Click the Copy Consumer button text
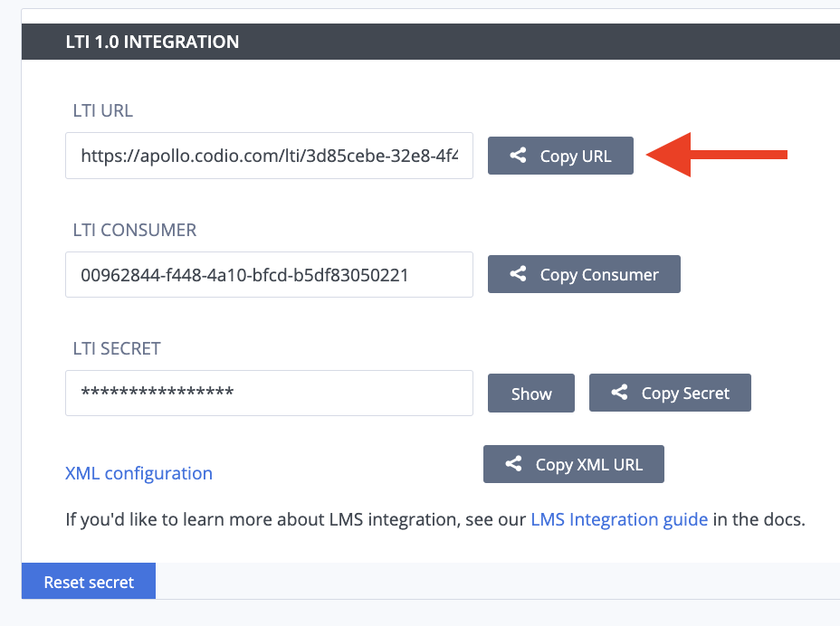This screenshot has height=626, width=840. point(599,275)
